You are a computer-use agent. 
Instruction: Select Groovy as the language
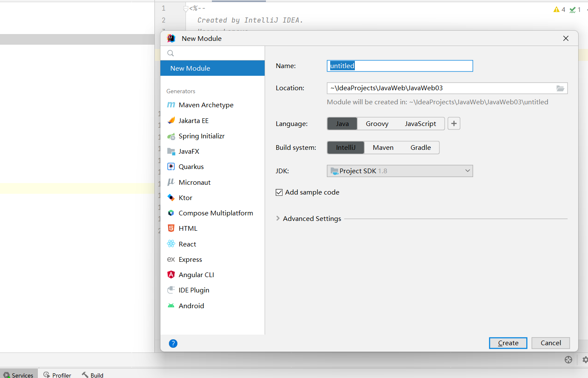click(x=377, y=123)
